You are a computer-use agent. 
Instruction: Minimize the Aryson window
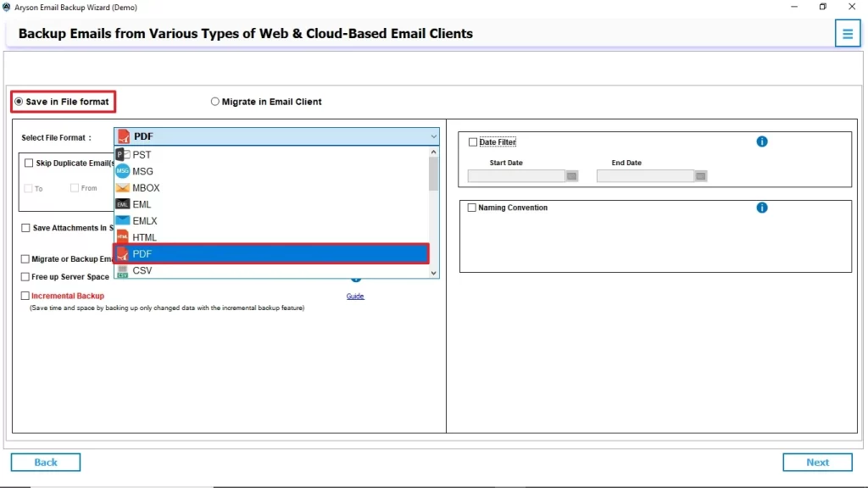click(x=794, y=7)
